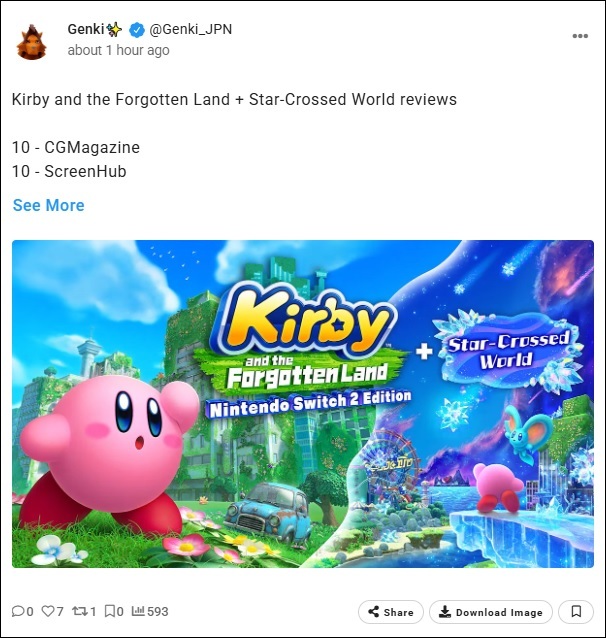Click the share icon inside Share button
The width and height of the screenshot is (606, 638).
[x=373, y=611]
